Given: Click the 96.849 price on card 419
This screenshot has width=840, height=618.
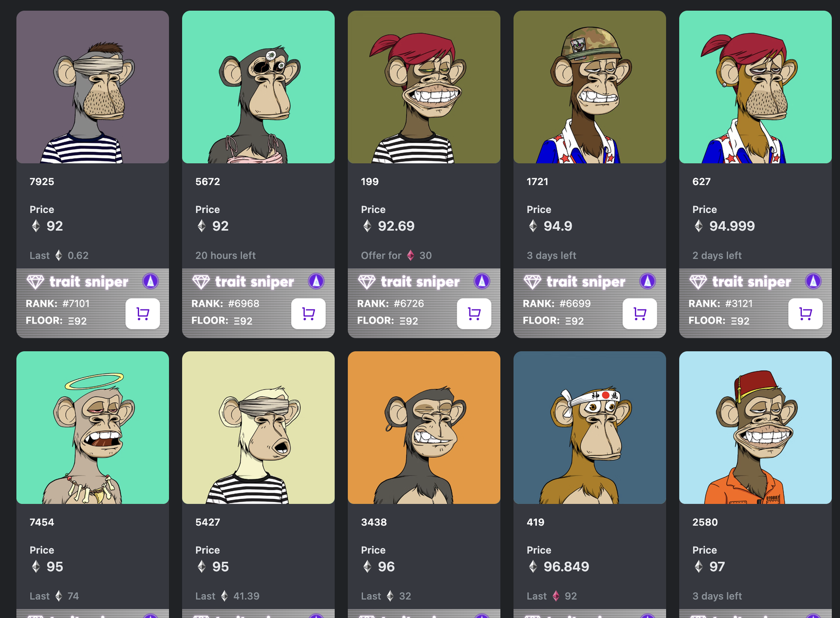Looking at the screenshot, I should [566, 566].
